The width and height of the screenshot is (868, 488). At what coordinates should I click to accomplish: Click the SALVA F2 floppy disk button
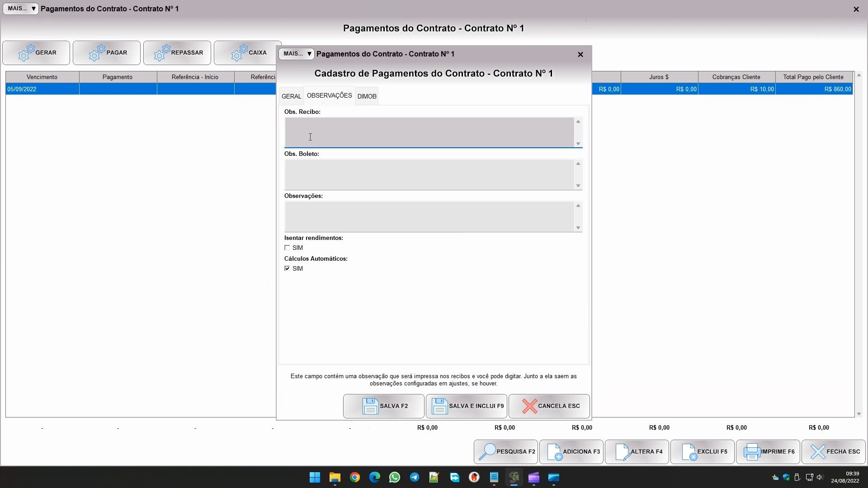383,406
